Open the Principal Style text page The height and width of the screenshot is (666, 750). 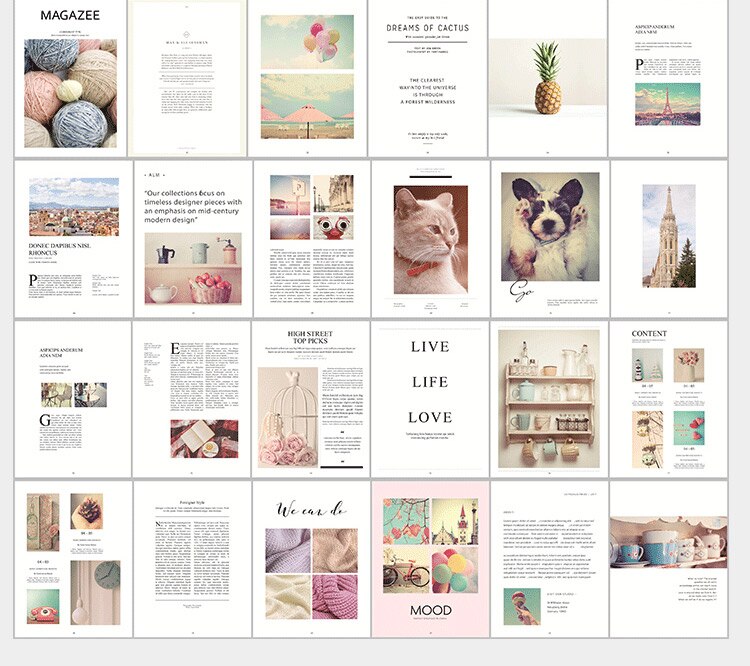[x=192, y=559]
